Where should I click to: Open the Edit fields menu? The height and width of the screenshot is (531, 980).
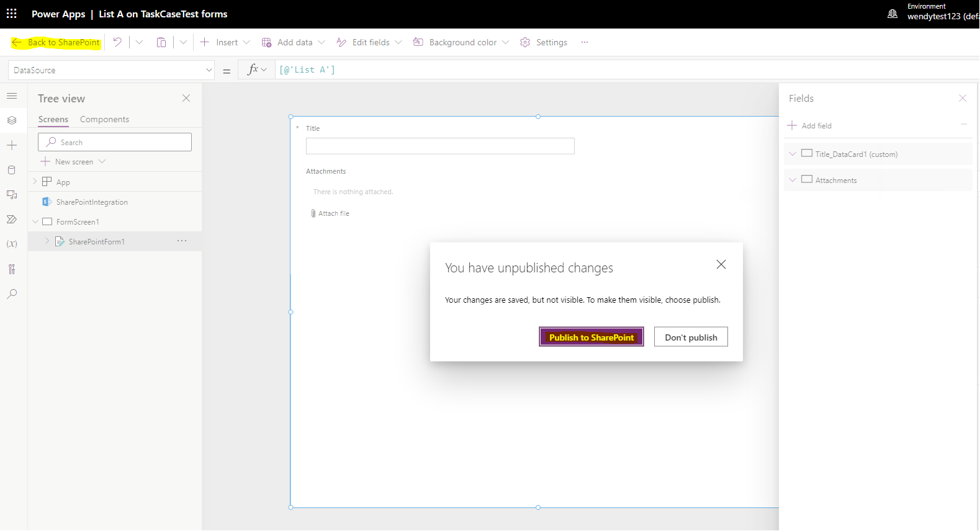coord(369,42)
